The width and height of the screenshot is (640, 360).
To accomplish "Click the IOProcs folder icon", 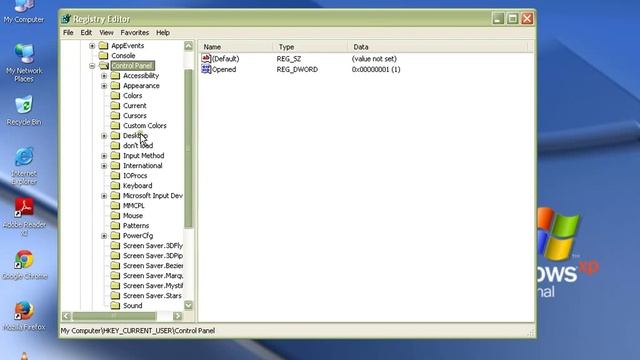I will coord(116,176).
